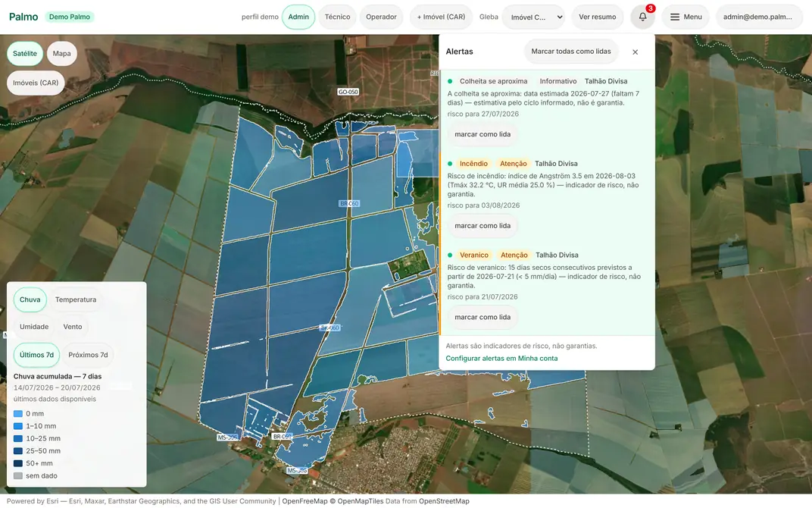Choose the Últimos 7d period
812x508 pixels.
(37, 355)
